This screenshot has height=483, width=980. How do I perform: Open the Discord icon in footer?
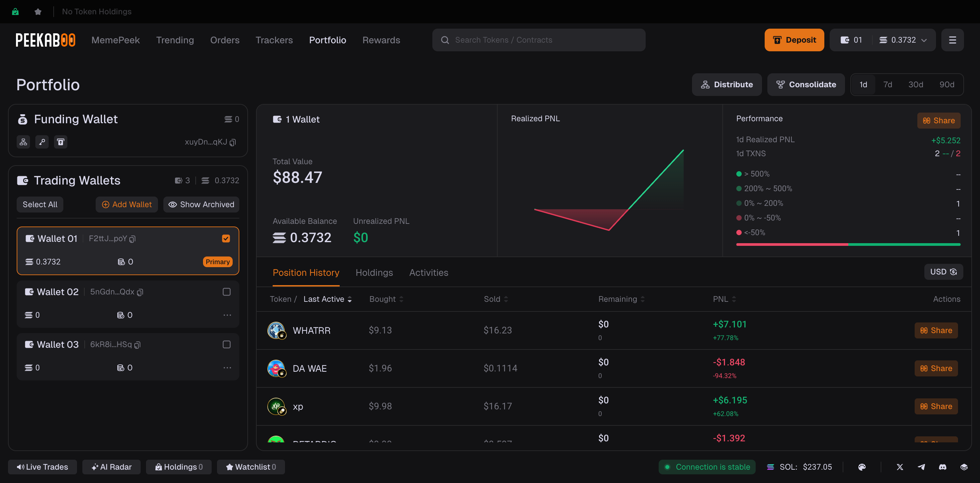(x=942, y=467)
